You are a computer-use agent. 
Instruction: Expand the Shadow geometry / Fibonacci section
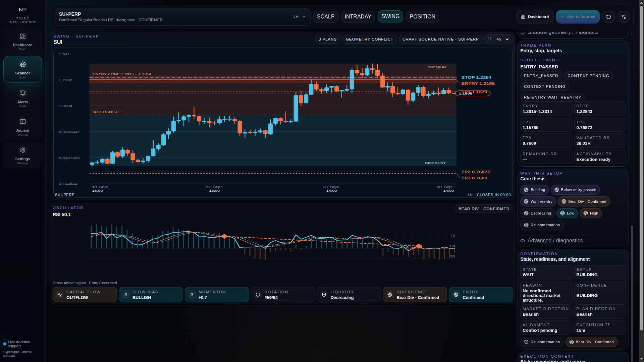point(573,33)
